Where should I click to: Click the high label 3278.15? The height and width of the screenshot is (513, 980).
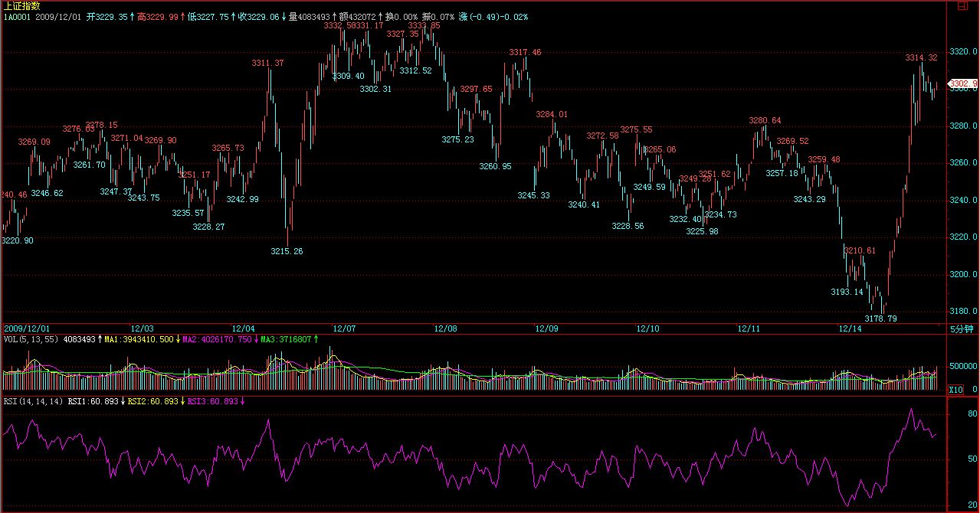pyautogui.click(x=102, y=125)
